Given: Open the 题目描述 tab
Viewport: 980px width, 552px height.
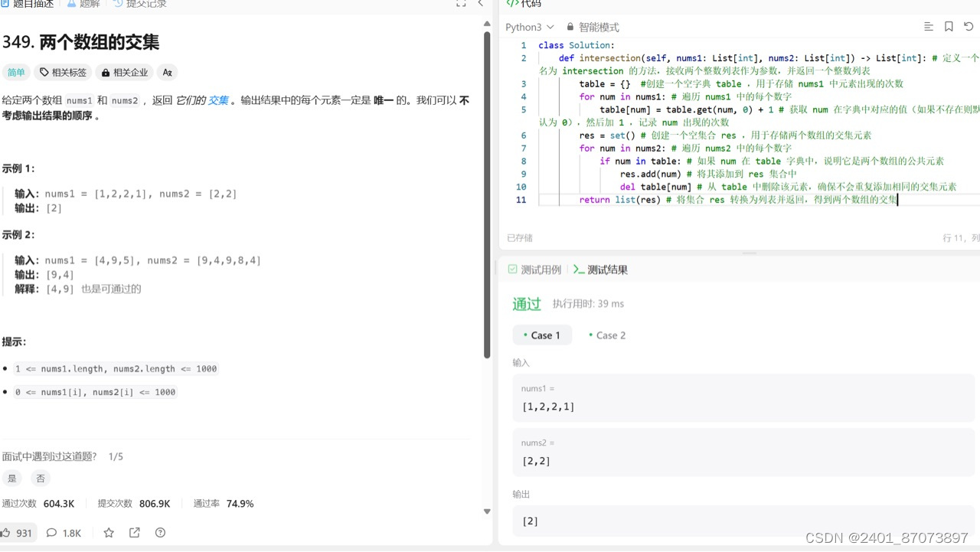Looking at the screenshot, I should pyautogui.click(x=26, y=4).
